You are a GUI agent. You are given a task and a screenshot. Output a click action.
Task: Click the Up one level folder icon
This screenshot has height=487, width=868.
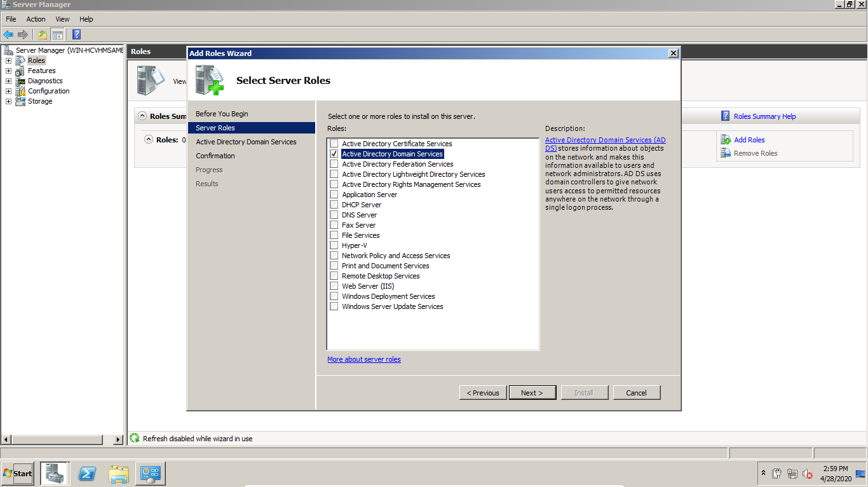(x=43, y=34)
